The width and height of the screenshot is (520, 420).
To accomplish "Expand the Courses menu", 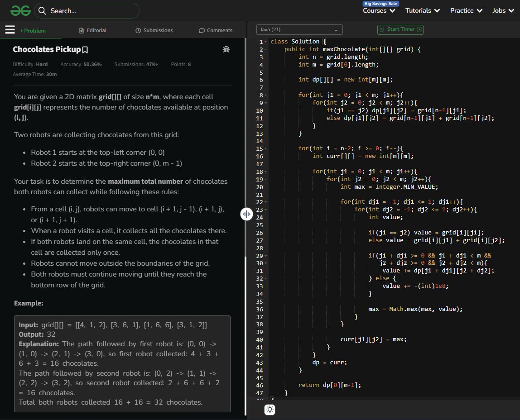I will coord(379,10).
